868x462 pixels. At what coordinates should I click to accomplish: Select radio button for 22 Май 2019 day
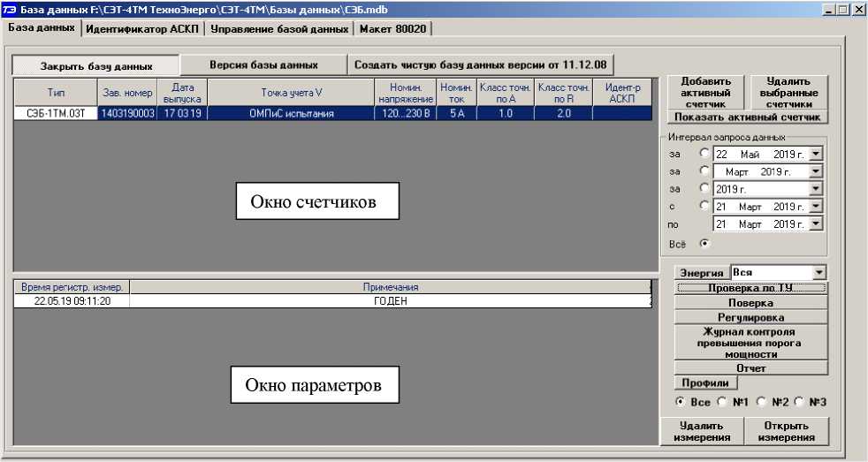(x=704, y=154)
